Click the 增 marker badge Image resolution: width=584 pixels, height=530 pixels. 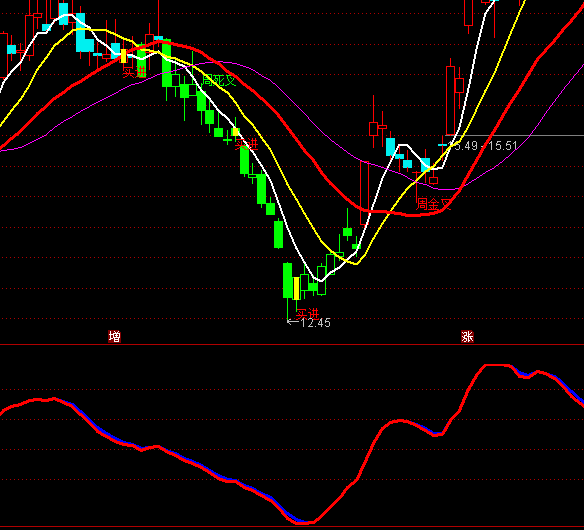pyautogui.click(x=114, y=336)
